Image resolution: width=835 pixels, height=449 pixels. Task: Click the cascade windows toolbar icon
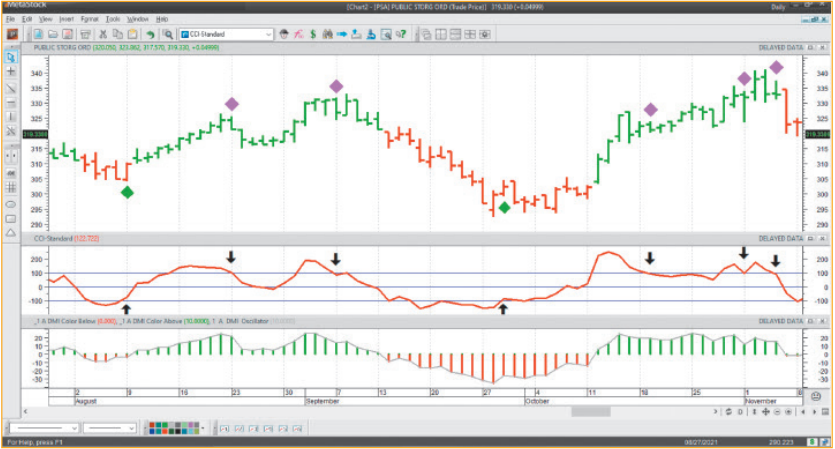point(426,35)
